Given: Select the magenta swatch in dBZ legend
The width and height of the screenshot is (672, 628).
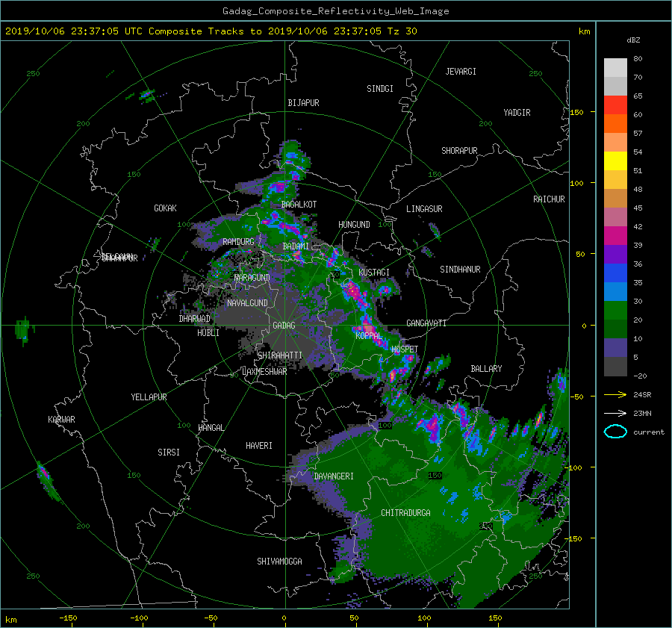Looking at the screenshot, I should tap(615, 235).
